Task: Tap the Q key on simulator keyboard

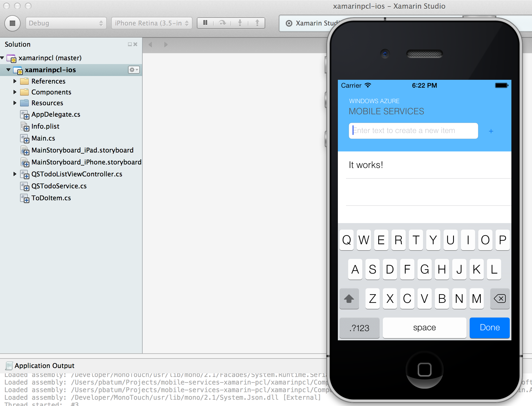Action: 346,240
